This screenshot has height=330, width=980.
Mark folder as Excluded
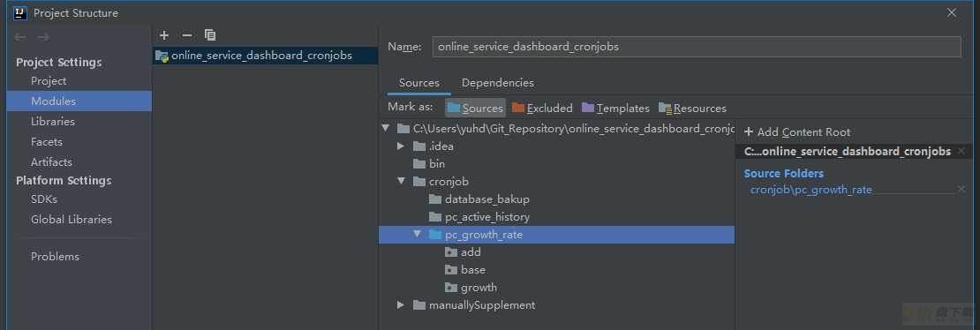542,109
